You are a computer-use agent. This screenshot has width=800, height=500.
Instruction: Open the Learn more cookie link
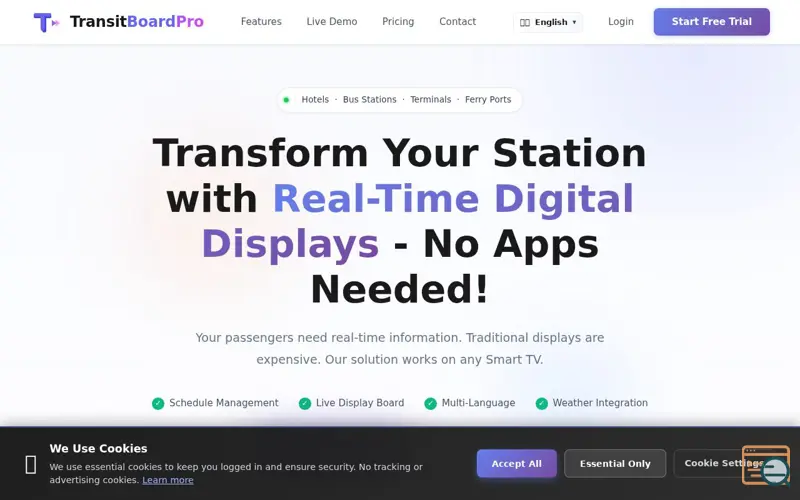168,480
